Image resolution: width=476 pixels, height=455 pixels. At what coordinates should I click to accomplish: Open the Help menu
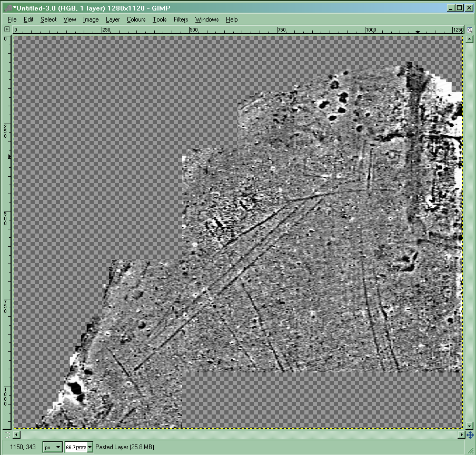tap(232, 19)
